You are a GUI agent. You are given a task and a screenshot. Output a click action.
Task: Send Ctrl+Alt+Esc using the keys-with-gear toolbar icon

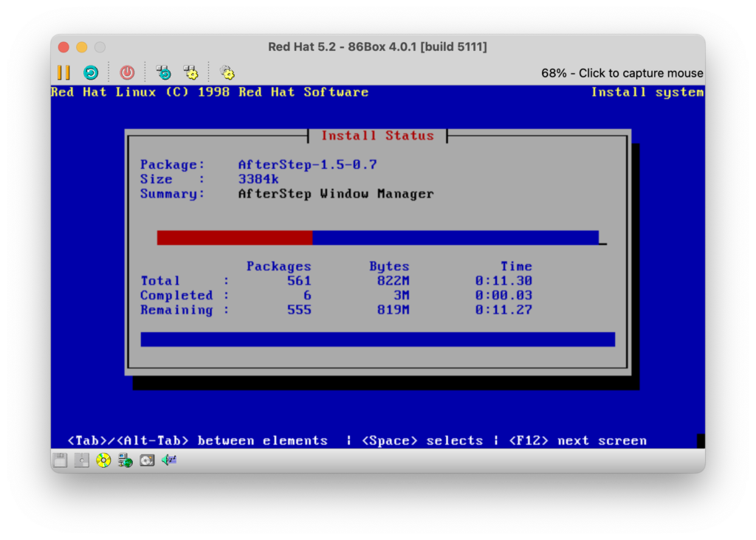coord(191,73)
